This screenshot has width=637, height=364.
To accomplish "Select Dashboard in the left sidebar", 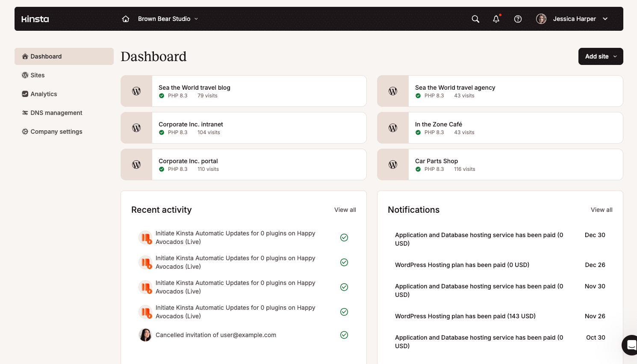I will 46,56.
